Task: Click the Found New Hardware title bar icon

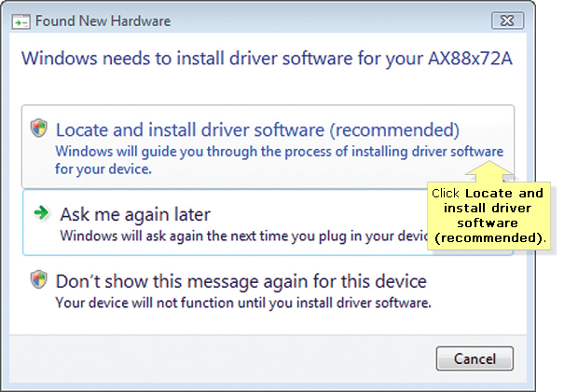Action: [21, 22]
